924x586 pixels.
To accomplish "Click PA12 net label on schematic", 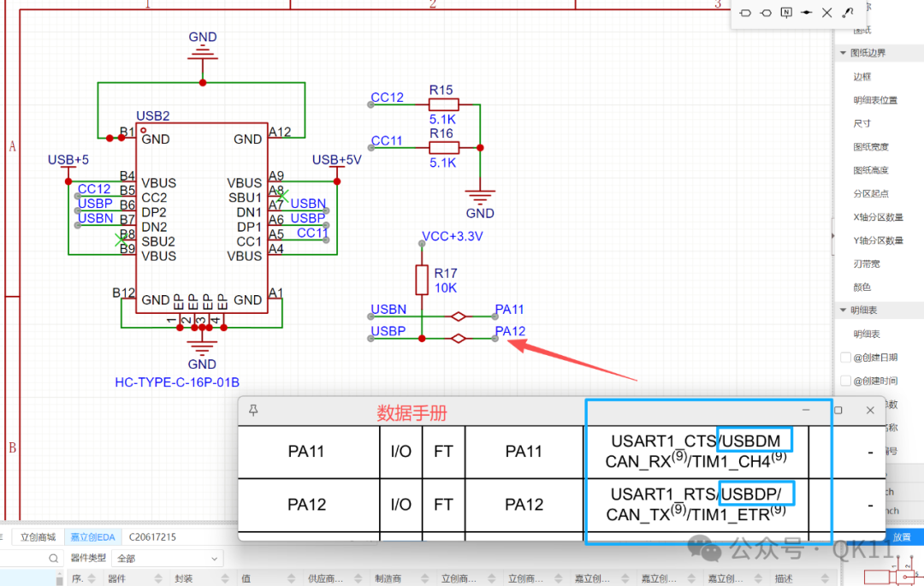I will click(510, 331).
